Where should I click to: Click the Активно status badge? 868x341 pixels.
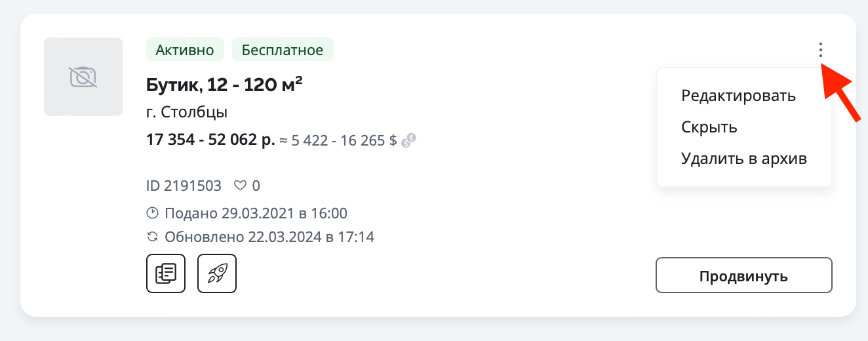tap(185, 50)
